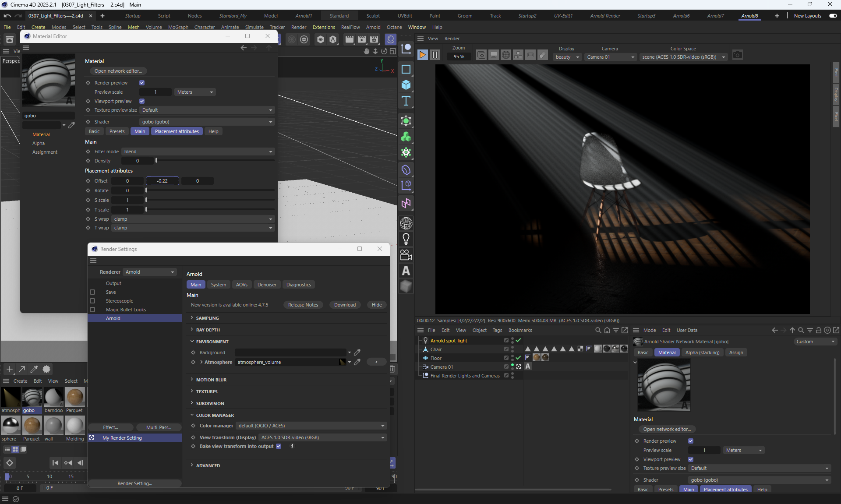The width and height of the screenshot is (841, 504).
Task: Click the Light bulb object icon
Action: (406, 239)
